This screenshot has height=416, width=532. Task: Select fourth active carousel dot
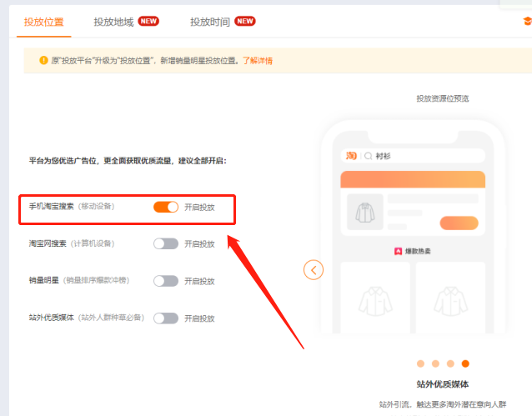point(465,363)
